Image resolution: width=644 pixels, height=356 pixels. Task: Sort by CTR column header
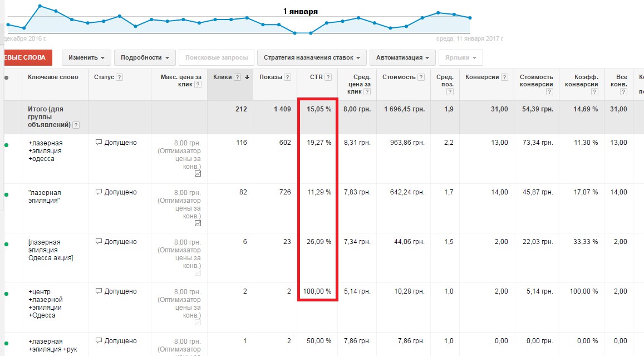tap(316, 77)
